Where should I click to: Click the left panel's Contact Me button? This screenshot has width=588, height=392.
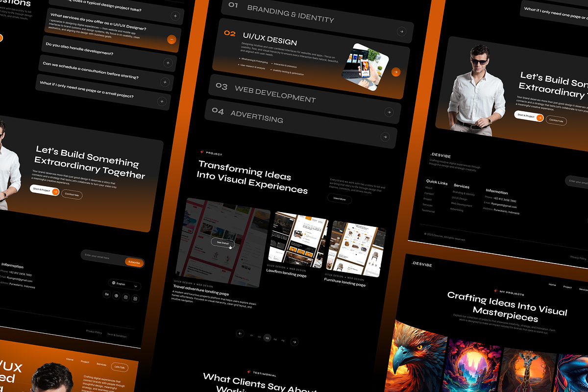click(x=72, y=195)
